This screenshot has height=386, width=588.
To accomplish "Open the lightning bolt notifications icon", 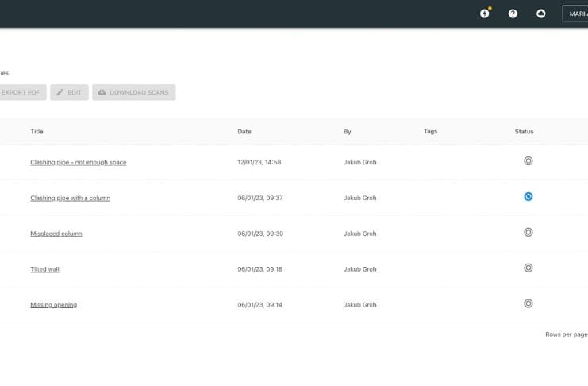I will pos(485,14).
